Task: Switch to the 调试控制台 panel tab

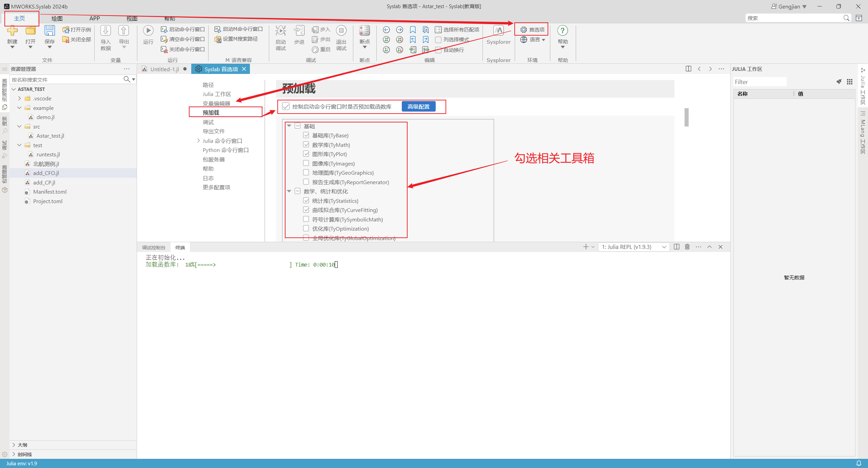Action: pos(154,248)
